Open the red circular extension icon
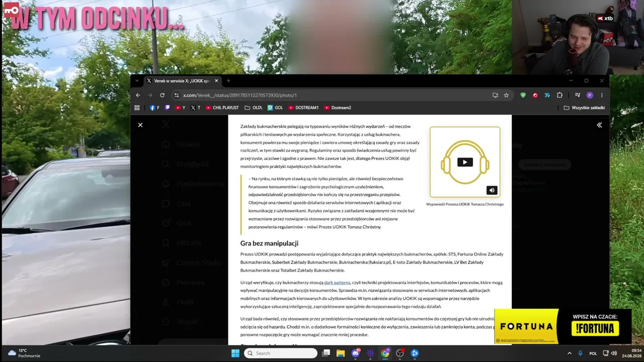Screen dimensions: 644x362 pyautogui.click(x=535, y=95)
